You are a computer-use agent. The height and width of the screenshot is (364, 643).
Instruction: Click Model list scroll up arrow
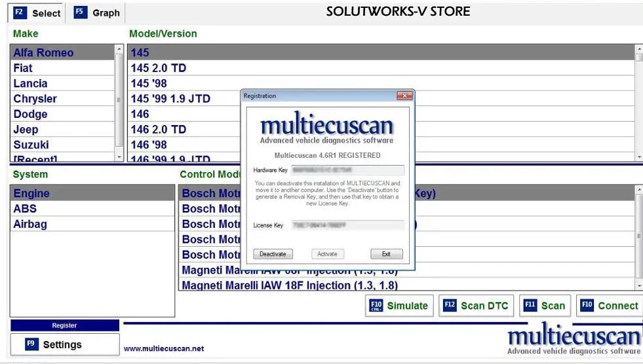pyautogui.click(x=639, y=48)
